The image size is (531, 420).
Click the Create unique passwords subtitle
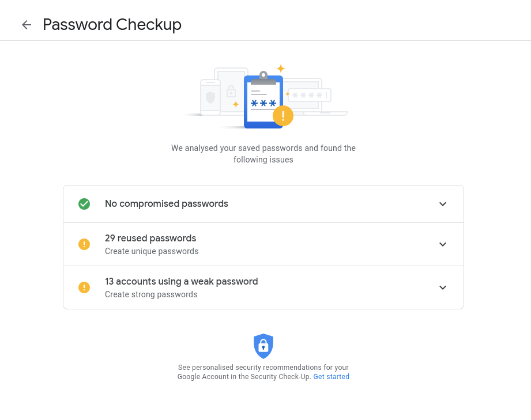point(152,251)
